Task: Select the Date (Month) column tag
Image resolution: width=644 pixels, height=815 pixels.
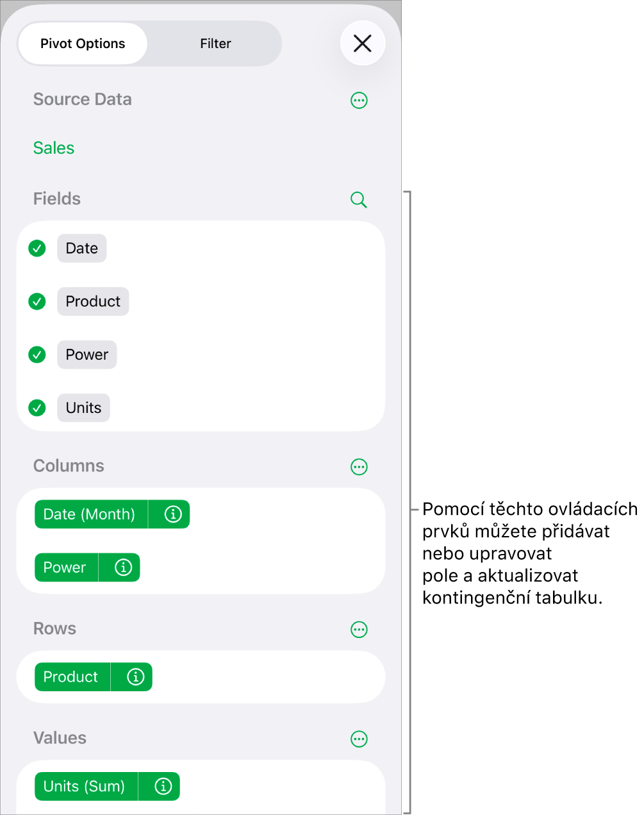Action: point(91,514)
